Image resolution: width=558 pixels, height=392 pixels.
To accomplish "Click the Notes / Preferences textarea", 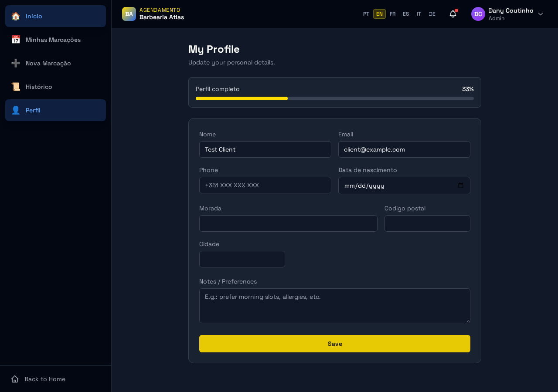I will click(x=335, y=306).
